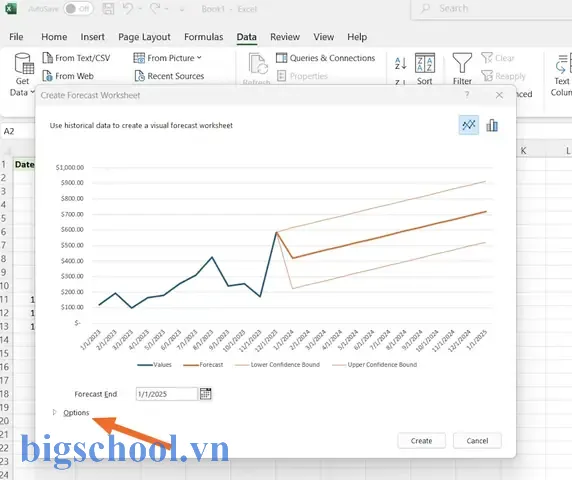Click the From Web icon
This screenshot has width=572, height=480.
(47, 76)
